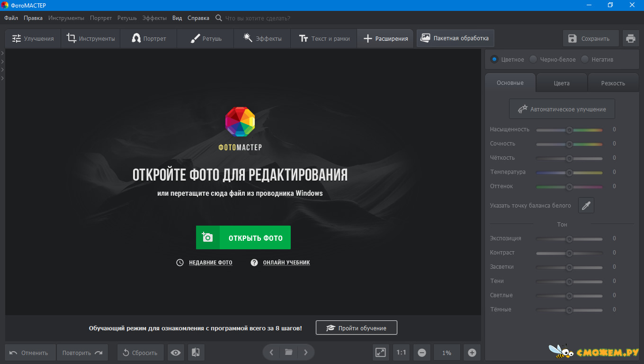Open the Вид menu
This screenshot has height=364, width=644.
click(x=177, y=18)
